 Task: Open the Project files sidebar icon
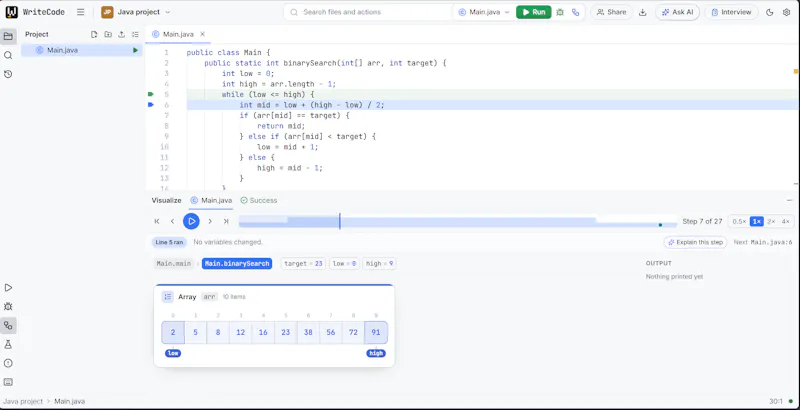coord(8,36)
